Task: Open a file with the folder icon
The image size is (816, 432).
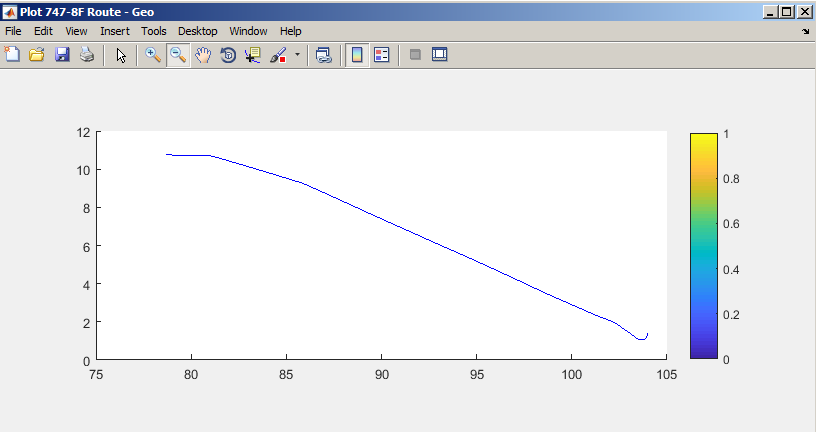Action: (x=37, y=55)
